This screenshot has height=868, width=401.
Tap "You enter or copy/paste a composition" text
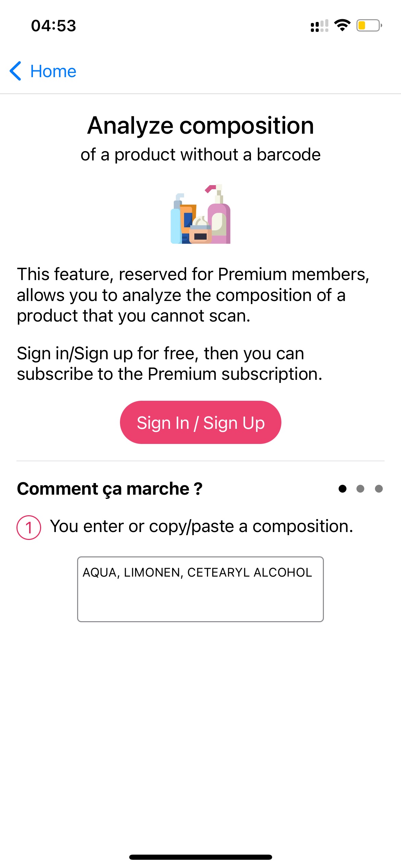click(x=202, y=526)
